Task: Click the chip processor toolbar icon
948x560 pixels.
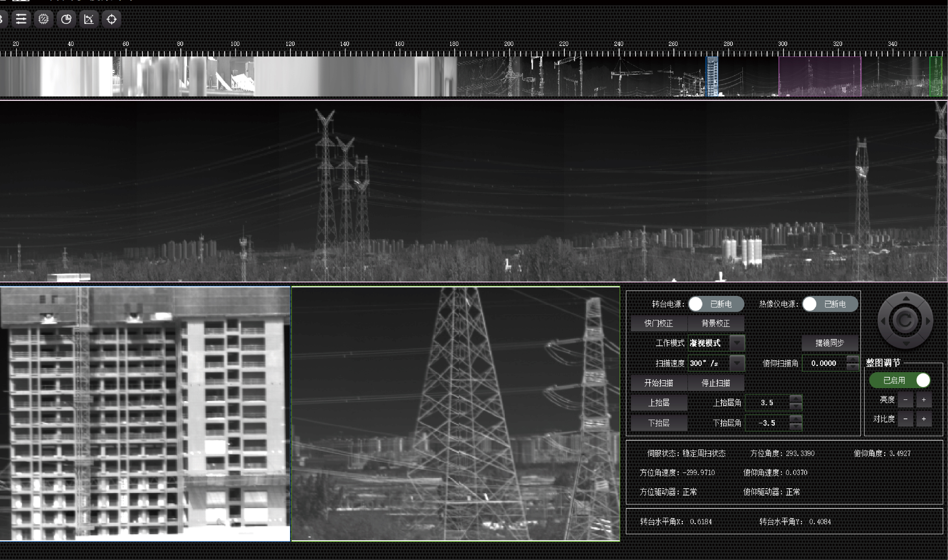Action: pos(44,19)
